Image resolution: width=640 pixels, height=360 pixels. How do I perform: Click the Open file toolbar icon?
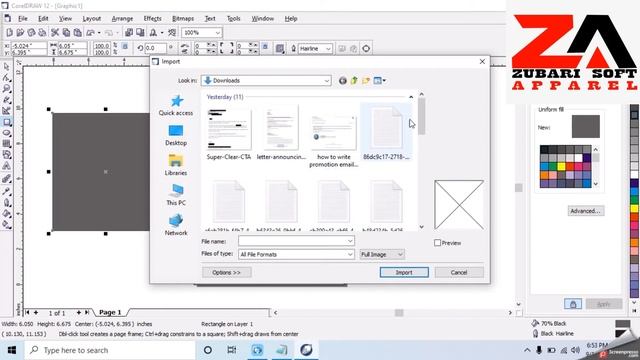point(20,33)
